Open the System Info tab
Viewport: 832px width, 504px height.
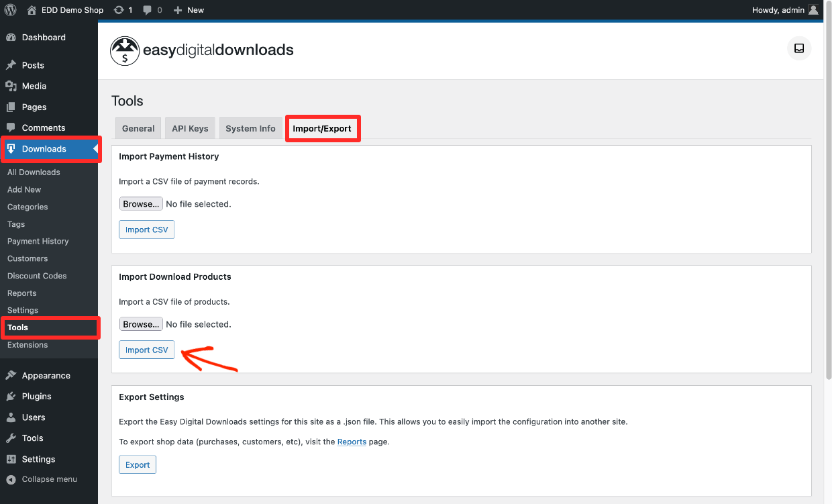[x=250, y=129]
